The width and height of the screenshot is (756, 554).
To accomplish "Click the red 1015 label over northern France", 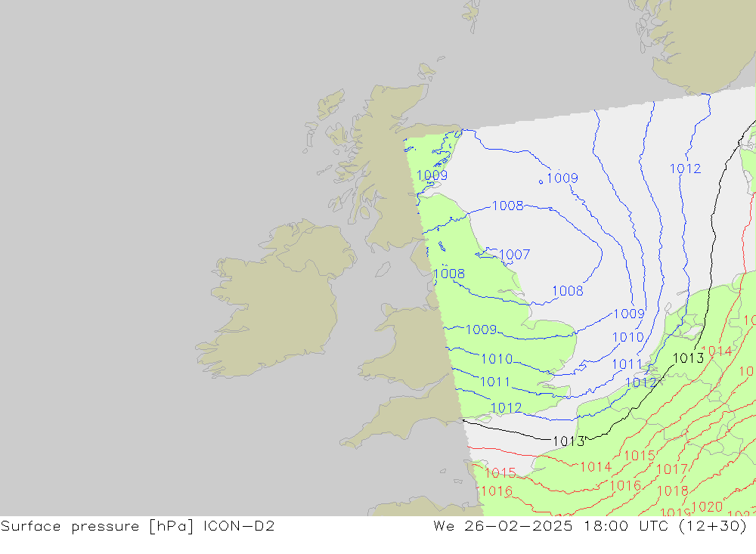I will point(640,456).
